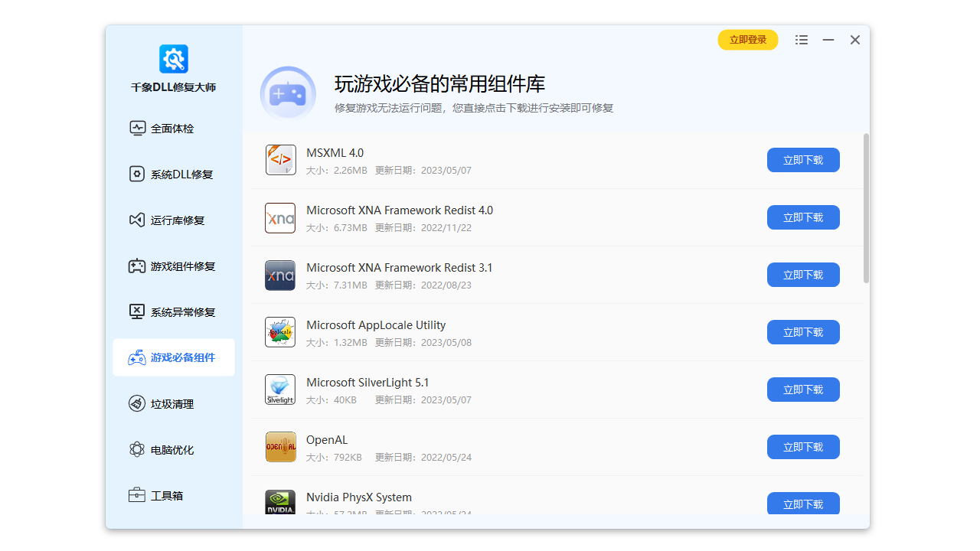Click the 立即登录 login button
Viewport: 980px width, 551px height.
pos(748,39)
